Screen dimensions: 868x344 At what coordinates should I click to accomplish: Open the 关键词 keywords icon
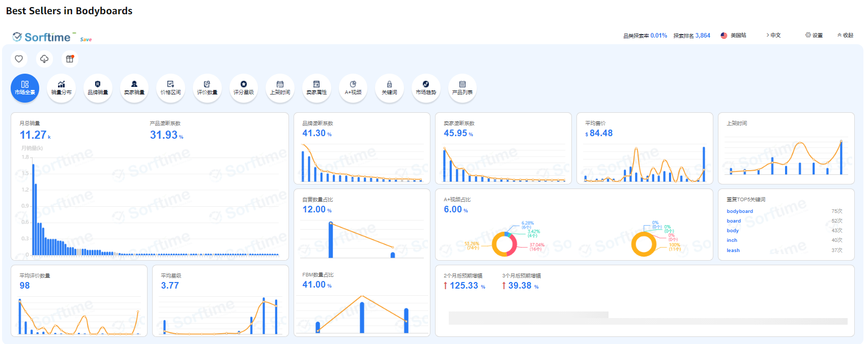coord(389,88)
